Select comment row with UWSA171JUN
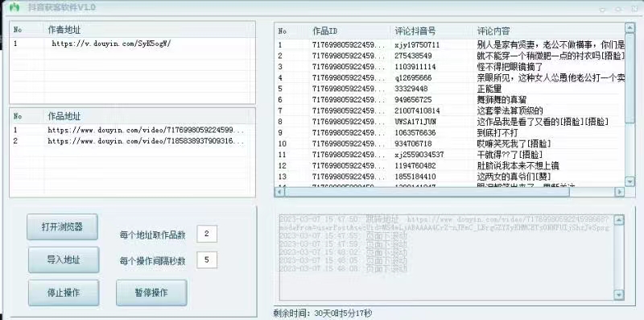644x320 pixels. (x=450, y=122)
